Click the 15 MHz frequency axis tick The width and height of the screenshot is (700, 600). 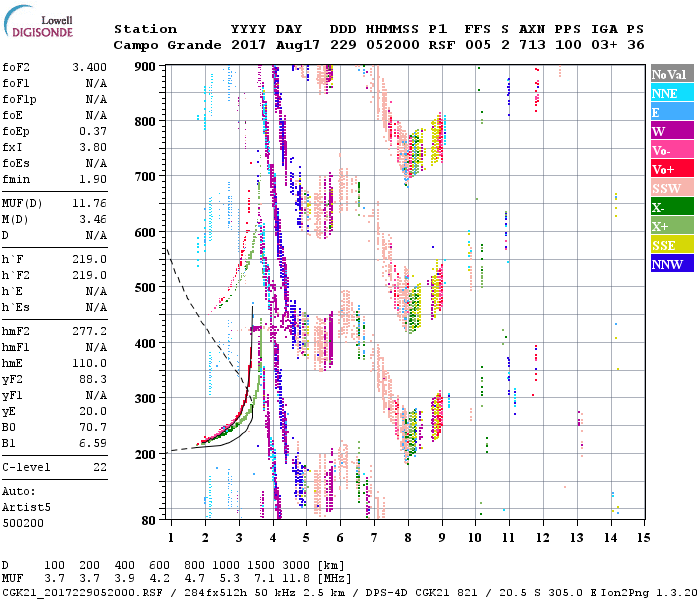point(643,538)
